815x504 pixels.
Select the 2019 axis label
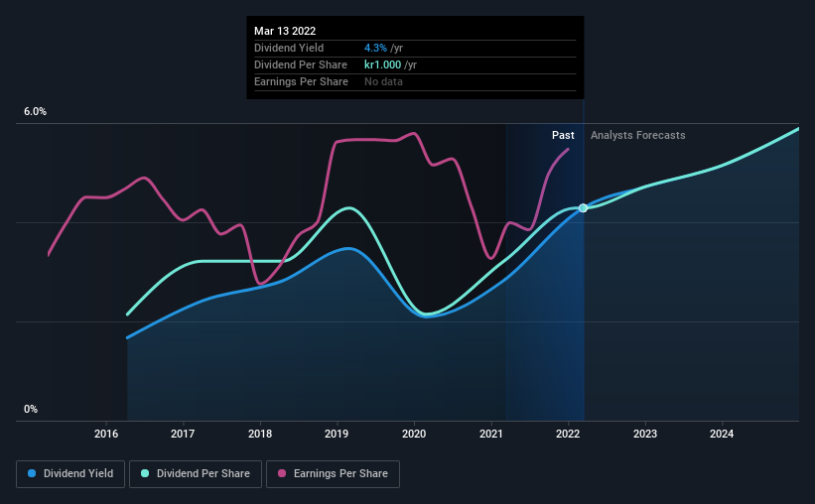337,434
